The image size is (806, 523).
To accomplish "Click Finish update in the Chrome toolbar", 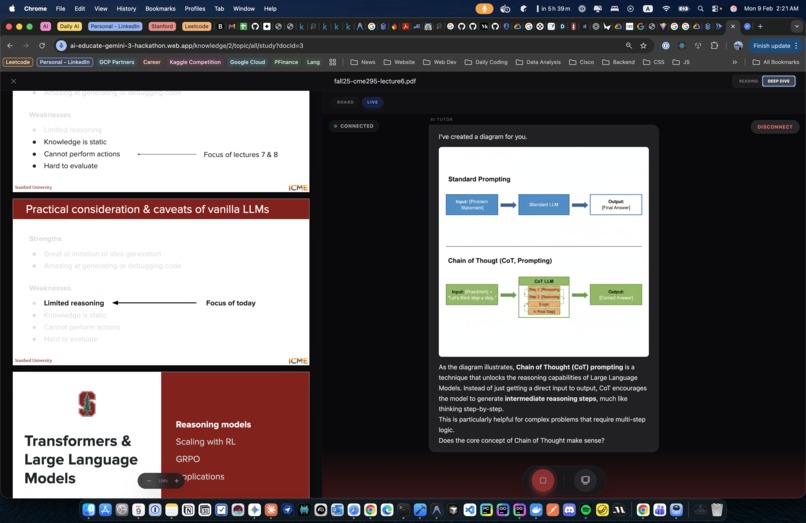I will [x=775, y=46].
